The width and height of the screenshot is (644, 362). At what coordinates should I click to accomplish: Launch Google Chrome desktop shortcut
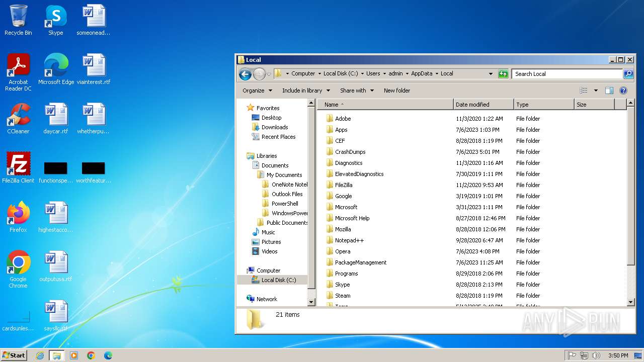[x=18, y=269]
